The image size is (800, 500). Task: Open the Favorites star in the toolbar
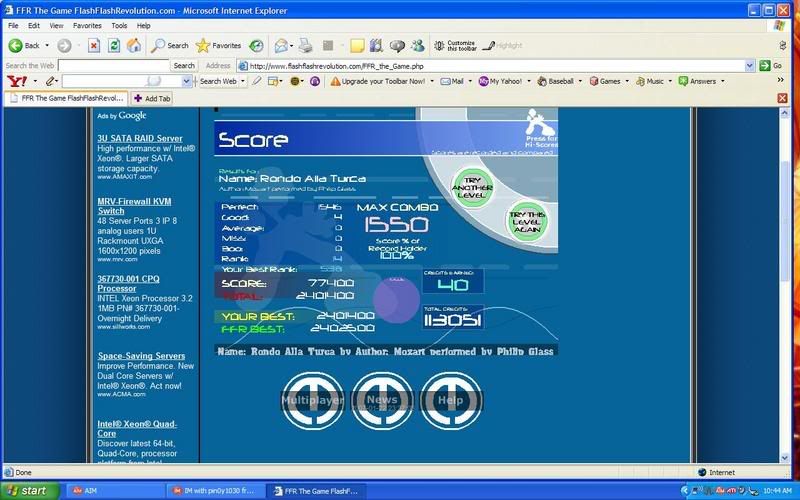point(218,45)
